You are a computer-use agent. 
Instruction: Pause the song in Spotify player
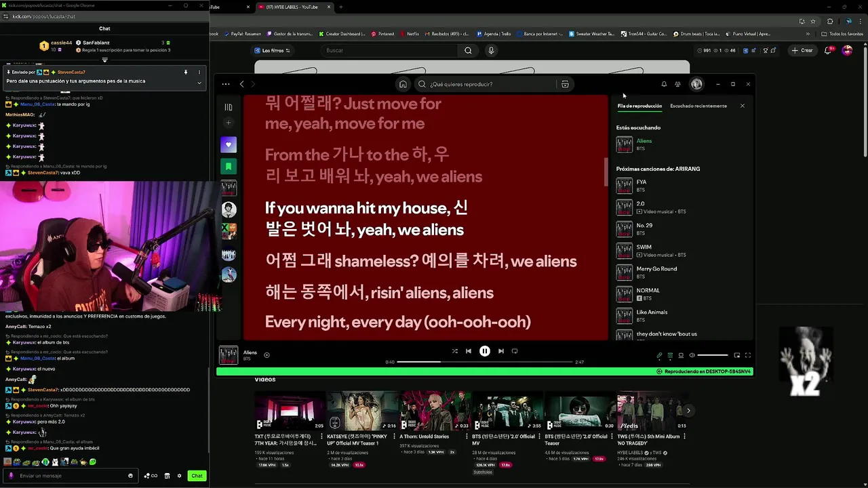[x=484, y=351]
